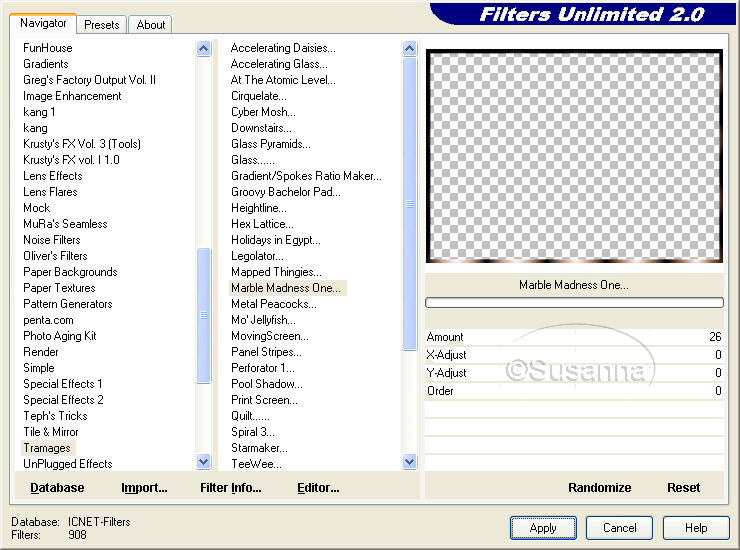Choose Paper Backgrounds category
Image resolution: width=740 pixels, height=550 pixels.
coord(70,272)
